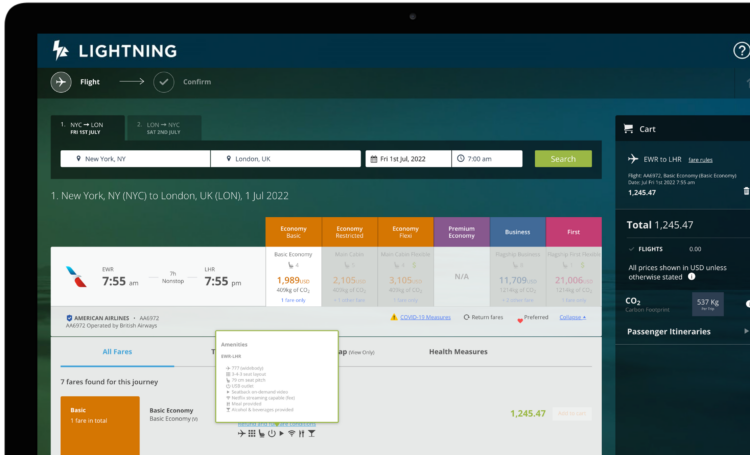Viewport: 750px width, 455px height.
Task: Click the Return fares refresh icon
Action: pyautogui.click(x=466, y=317)
